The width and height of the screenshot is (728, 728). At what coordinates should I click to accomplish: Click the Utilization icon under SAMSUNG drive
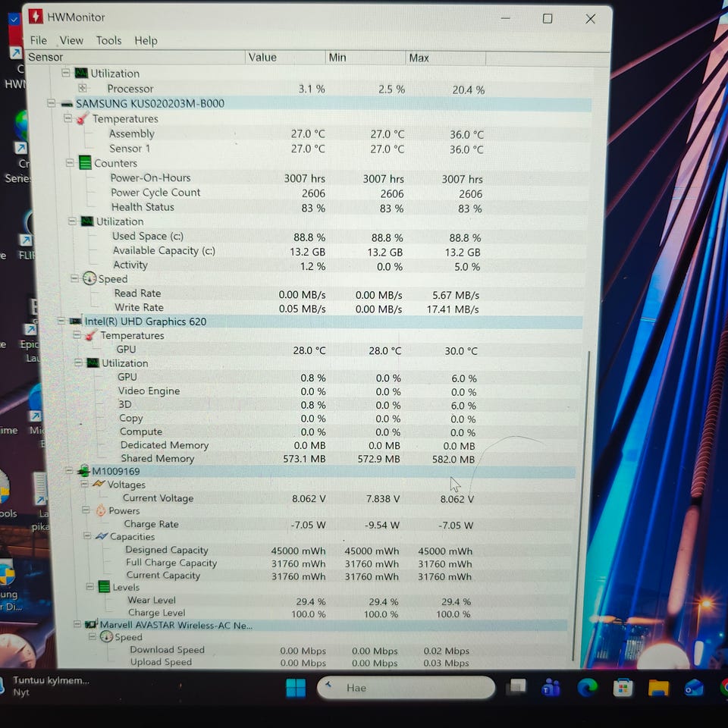pos(87,221)
